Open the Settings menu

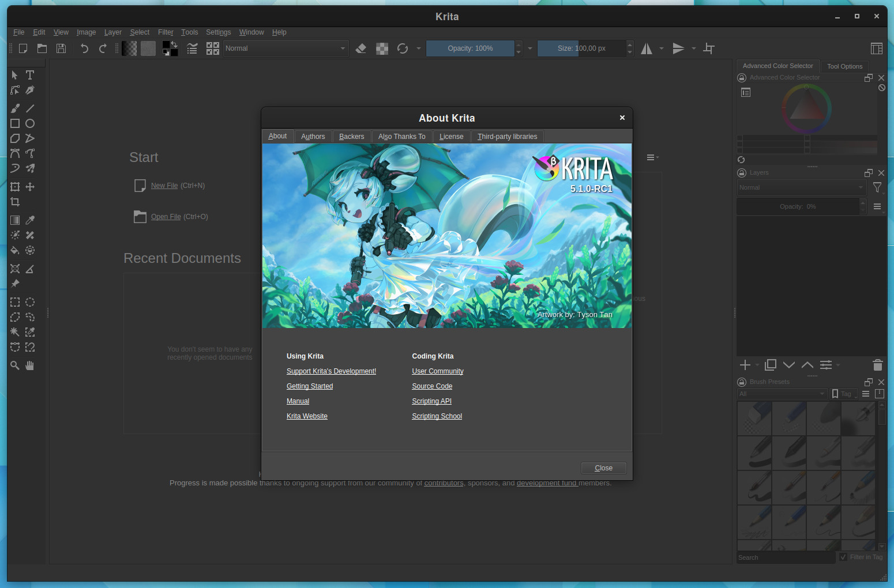pos(218,32)
